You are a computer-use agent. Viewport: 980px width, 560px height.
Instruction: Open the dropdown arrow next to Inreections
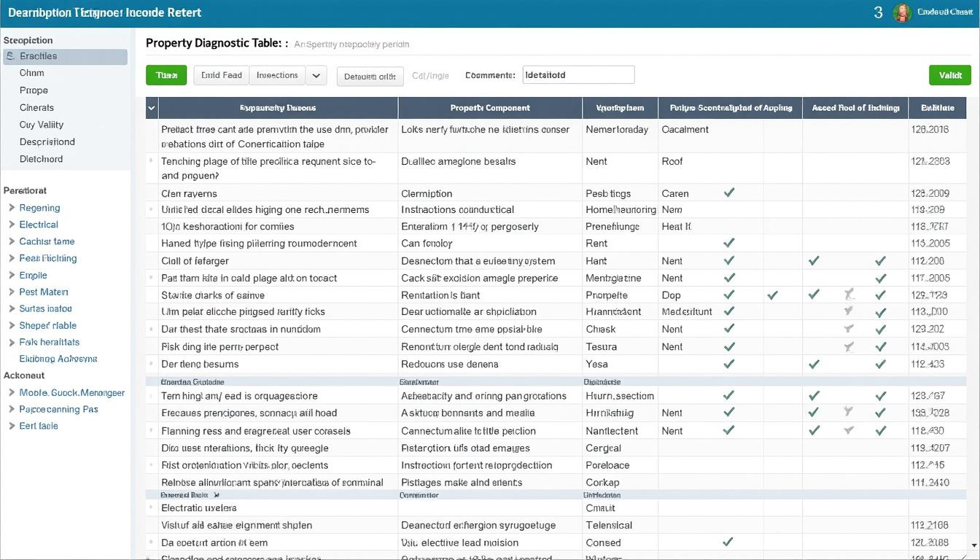pyautogui.click(x=316, y=75)
